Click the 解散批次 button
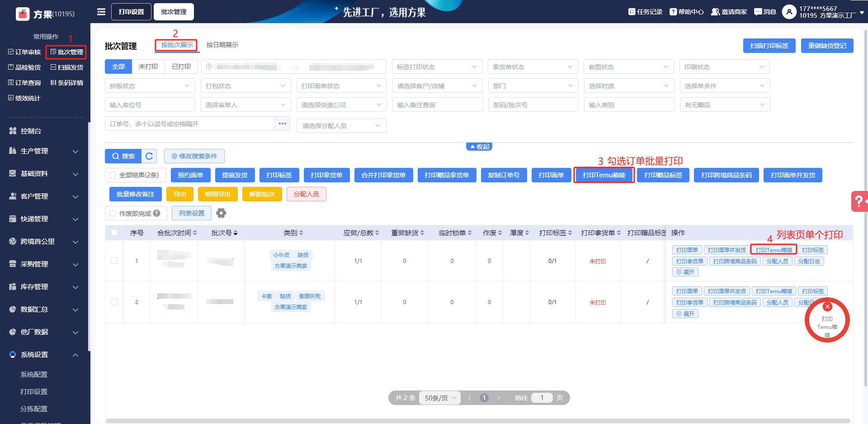Viewport: 868px width, 424px height. coord(262,194)
